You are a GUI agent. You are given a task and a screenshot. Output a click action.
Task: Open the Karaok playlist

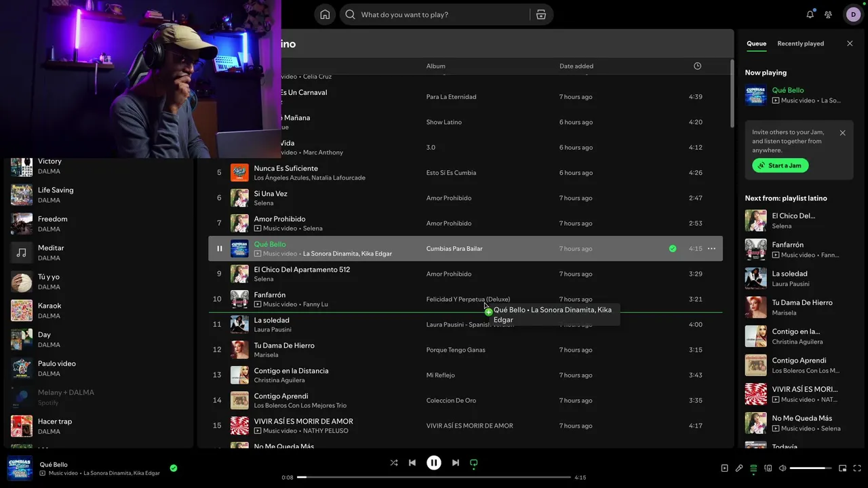98,310
